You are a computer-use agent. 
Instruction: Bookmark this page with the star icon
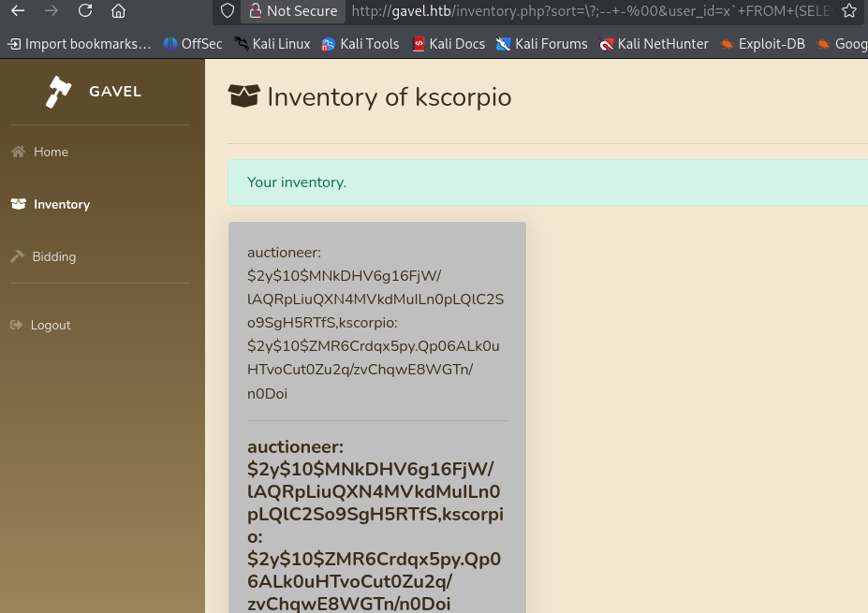[848, 11]
